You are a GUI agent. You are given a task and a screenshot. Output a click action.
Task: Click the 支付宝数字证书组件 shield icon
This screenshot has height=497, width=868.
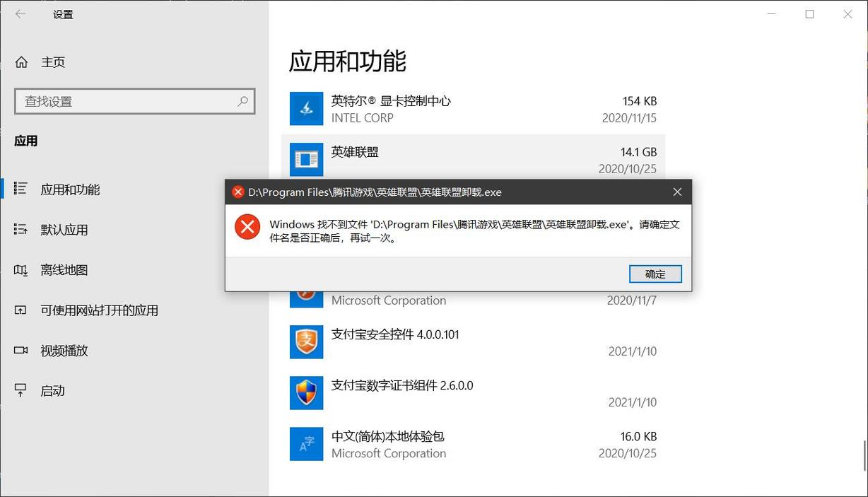coord(306,393)
